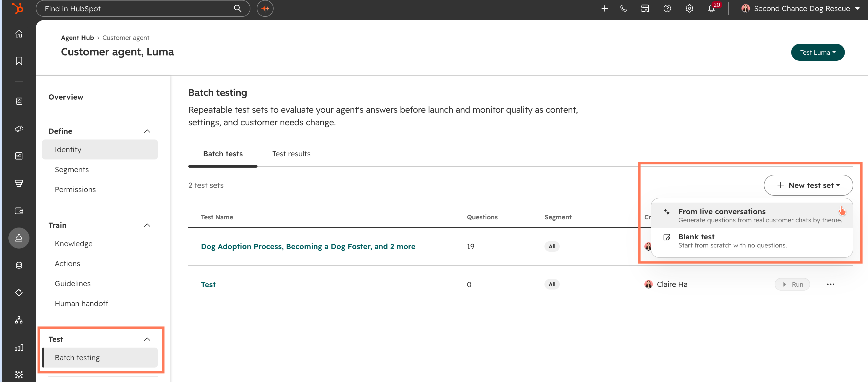Open the marketplace storefront icon

645,8
